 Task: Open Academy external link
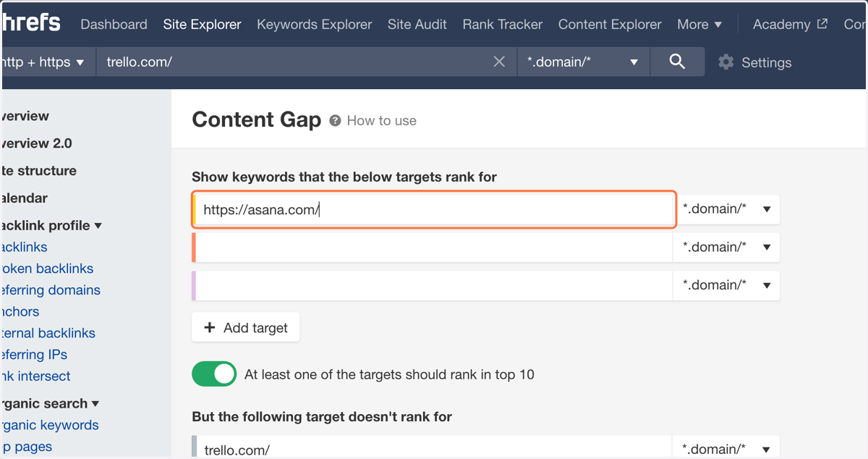point(790,25)
